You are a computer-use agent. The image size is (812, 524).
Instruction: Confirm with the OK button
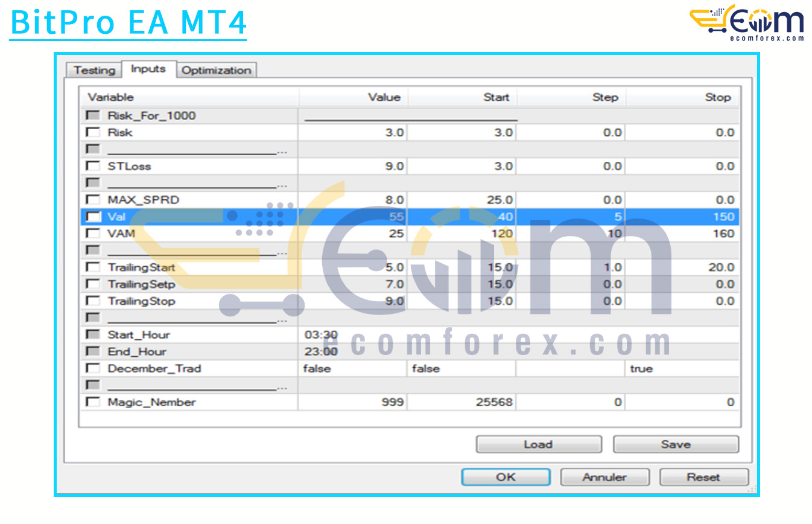click(506, 478)
